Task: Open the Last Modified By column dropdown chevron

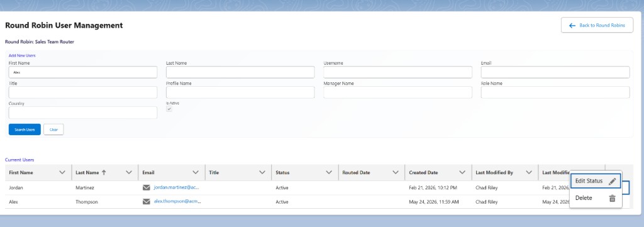Action: coord(529,172)
